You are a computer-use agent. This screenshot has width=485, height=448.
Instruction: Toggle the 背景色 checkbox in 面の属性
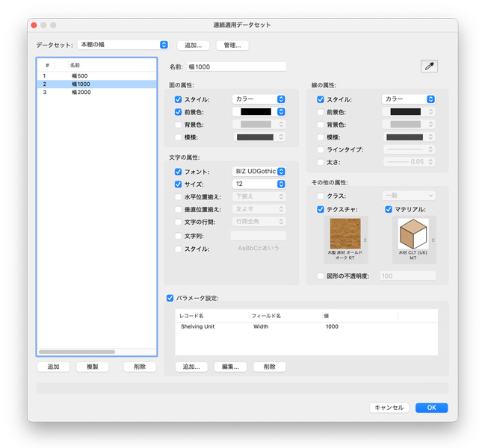coord(178,125)
